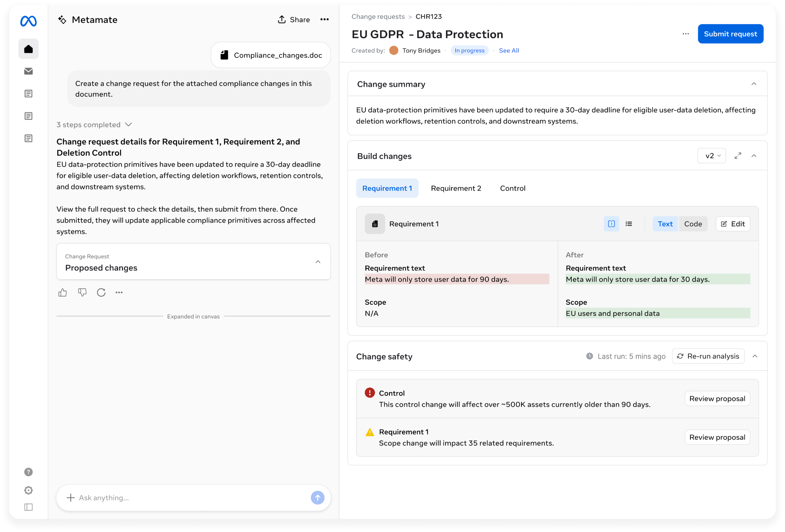Click the Submit request button
This screenshot has width=785, height=532.
(730, 34)
